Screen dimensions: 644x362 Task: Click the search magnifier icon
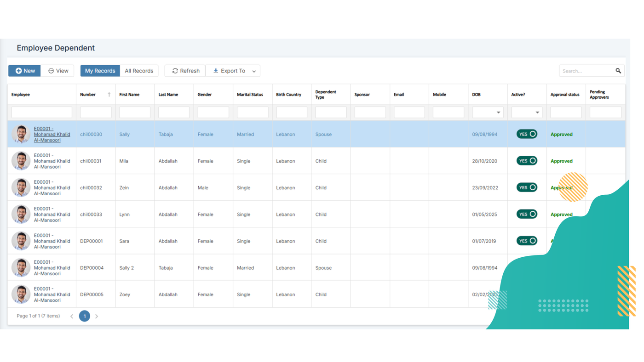(x=618, y=71)
